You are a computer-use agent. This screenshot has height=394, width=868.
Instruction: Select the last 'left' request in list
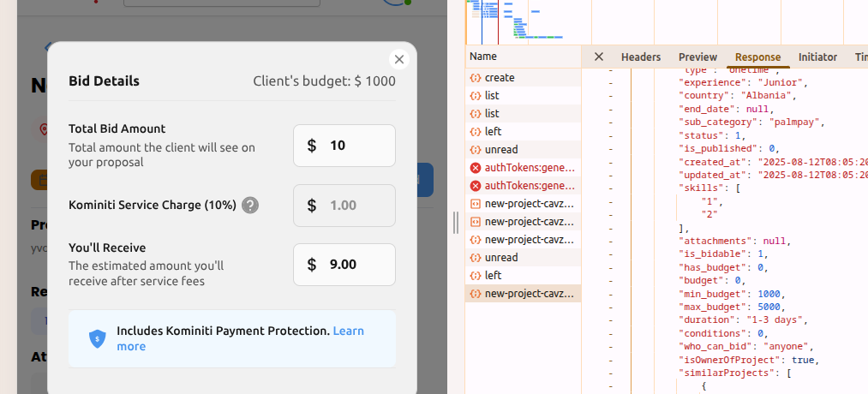point(493,276)
